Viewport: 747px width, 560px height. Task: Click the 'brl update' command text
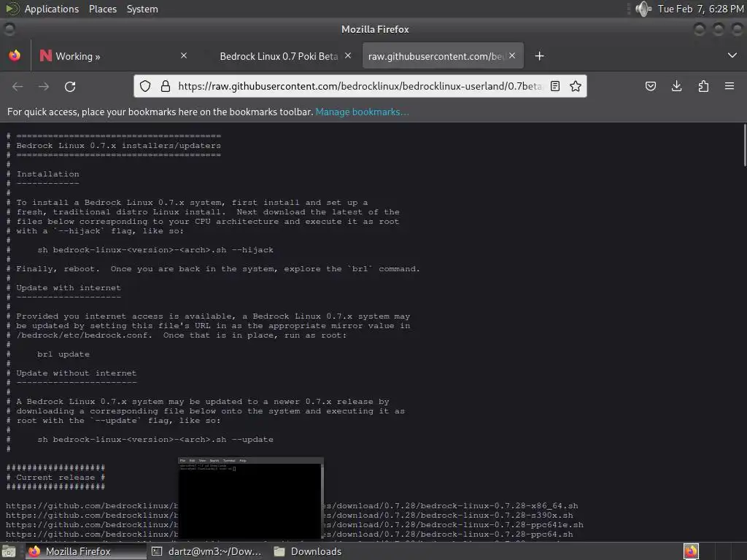(63, 354)
